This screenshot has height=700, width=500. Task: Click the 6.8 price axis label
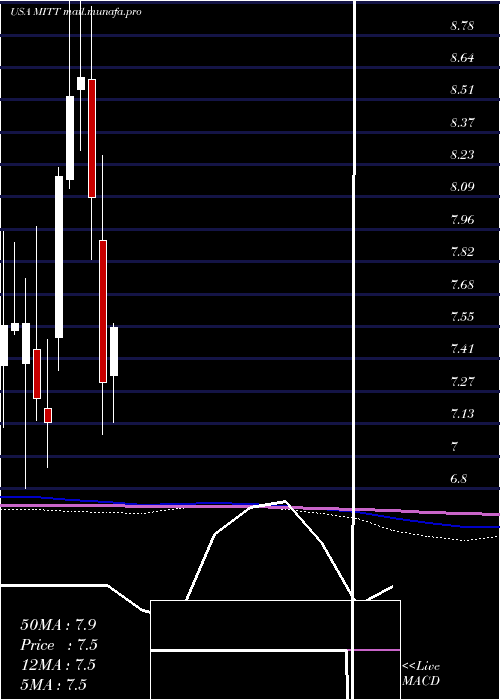(458, 479)
